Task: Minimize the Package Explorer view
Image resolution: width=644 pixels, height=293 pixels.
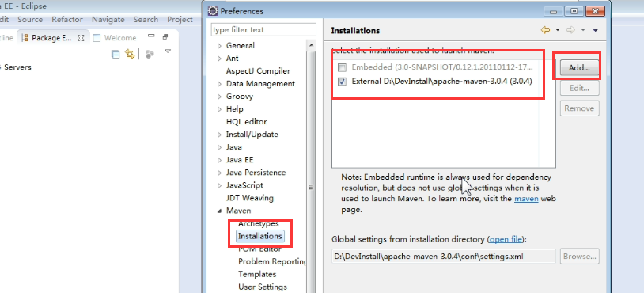Action: click(x=151, y=36)
